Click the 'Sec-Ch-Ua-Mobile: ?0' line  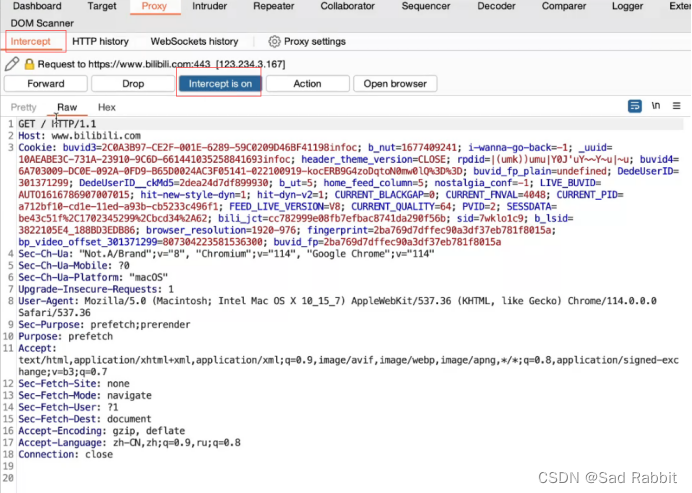pyautogui.click(x=74, y=266)
